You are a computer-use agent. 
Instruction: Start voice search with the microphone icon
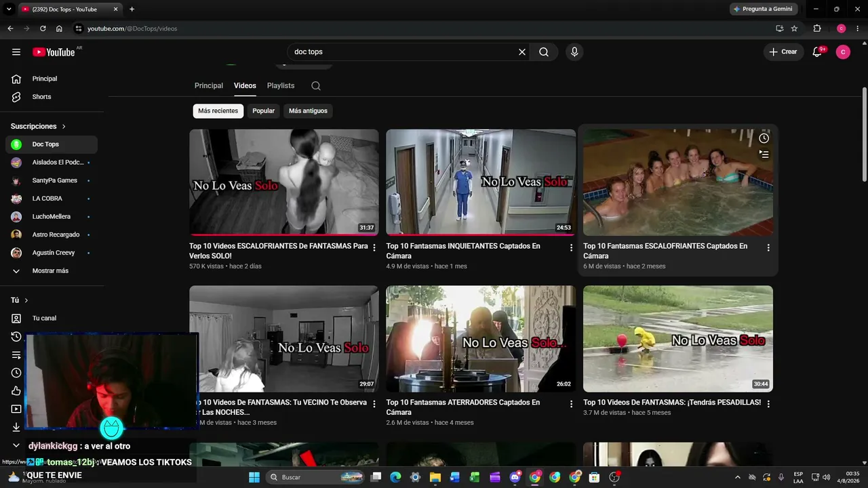click(574, 52)
